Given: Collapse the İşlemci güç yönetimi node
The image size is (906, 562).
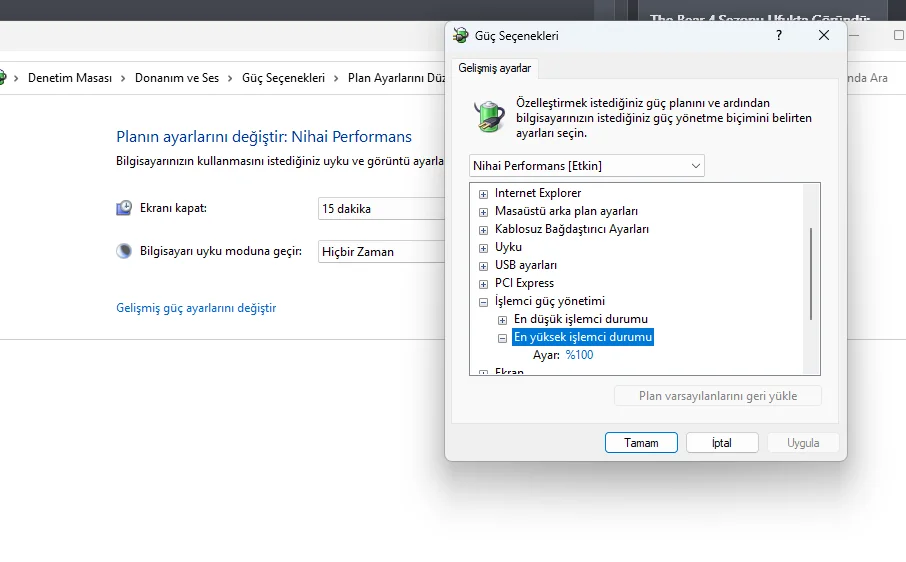Looking at the screenshot, I should [x=483, y=302].
